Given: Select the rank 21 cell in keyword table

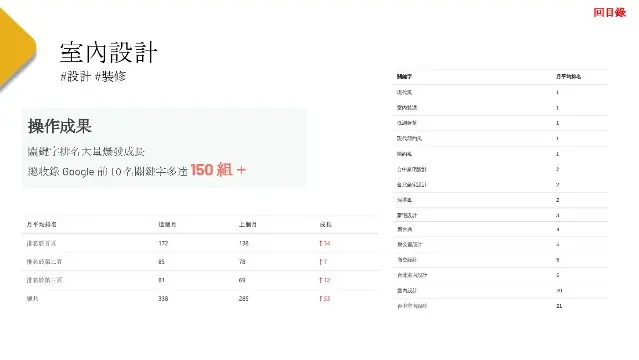Looking at the screenshot, I should pyautogui.click(x=559, y=306).
